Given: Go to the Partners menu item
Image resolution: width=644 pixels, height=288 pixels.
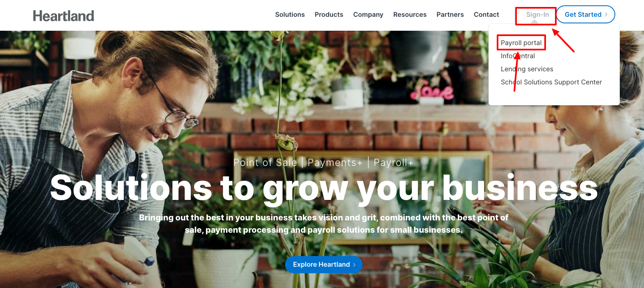Looking at the screenshot, I should pyautogui.click(x=450, y=14).
